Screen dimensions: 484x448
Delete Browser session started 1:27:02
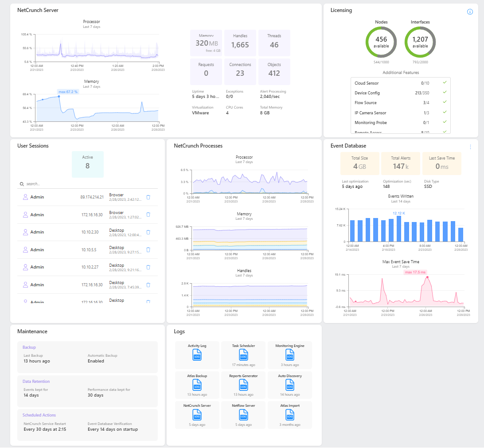tap(148, 214)
